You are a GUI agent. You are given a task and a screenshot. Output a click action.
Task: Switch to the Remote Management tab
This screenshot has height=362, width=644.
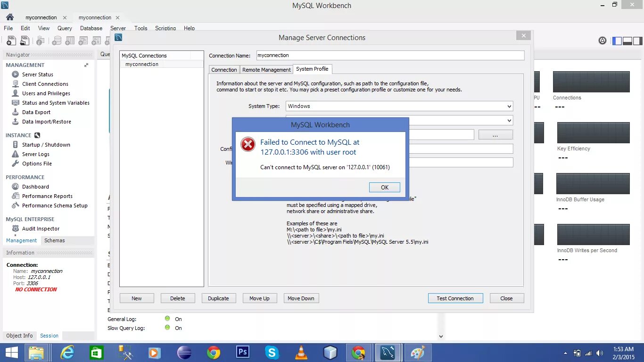266,70
